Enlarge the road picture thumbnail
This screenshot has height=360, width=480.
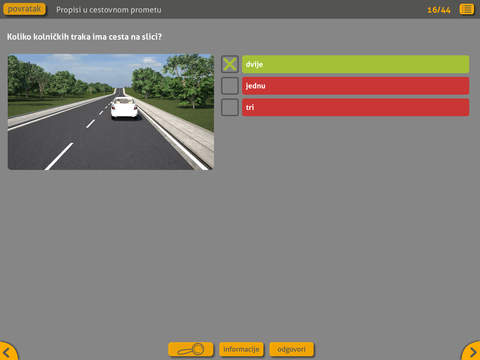(x=111, y=112)
